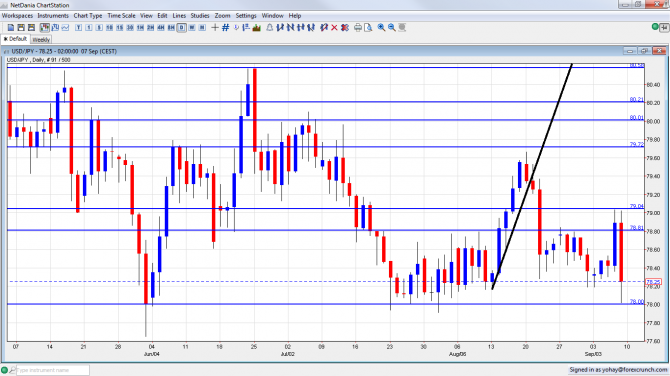Enable the crosshair cursor tool
The image size is (670, 376).
[215, 27]
